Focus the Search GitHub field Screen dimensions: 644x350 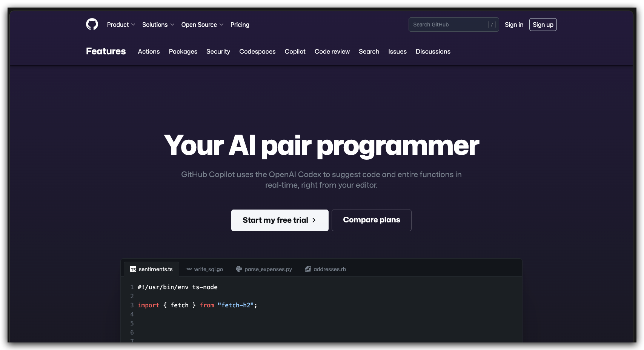click(453, 25)
